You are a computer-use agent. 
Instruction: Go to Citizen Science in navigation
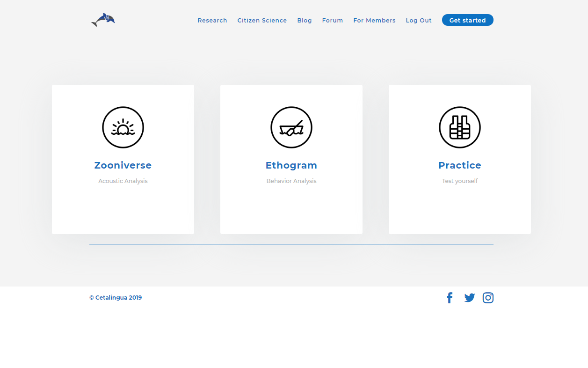click(262, 20)
